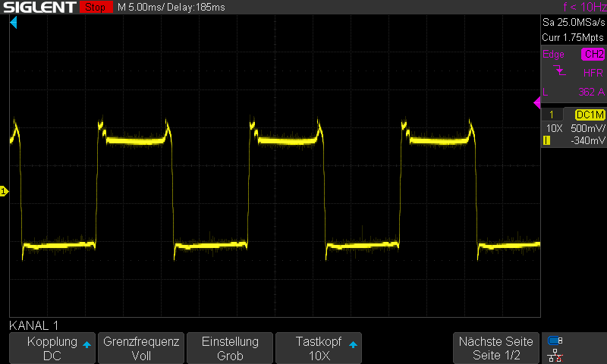Click the Delay:185ms readout

point(196,8)
